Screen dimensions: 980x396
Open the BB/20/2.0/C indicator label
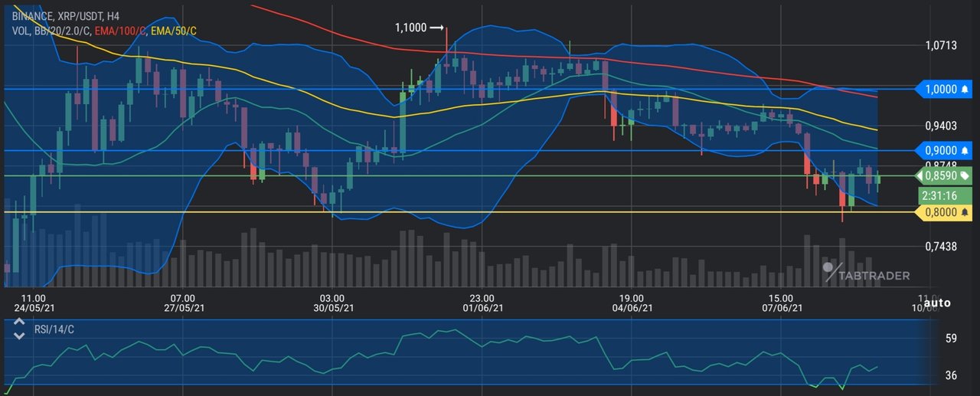tap(62, 31)
